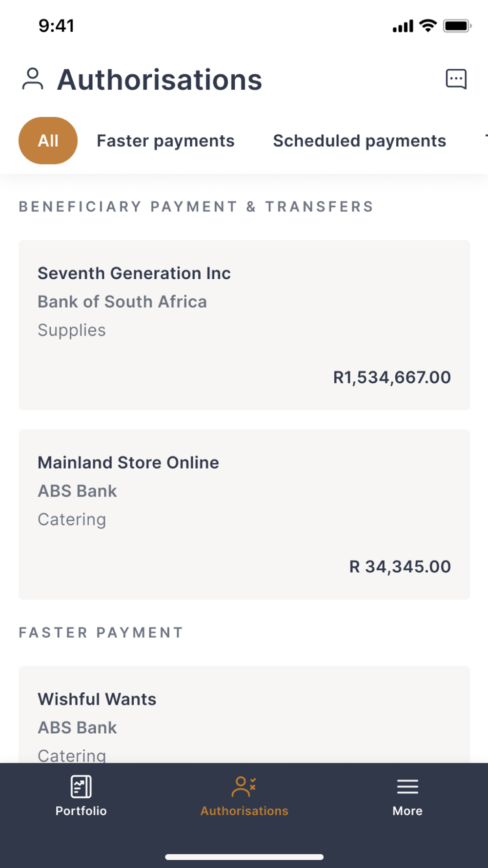The width and height of the screenshot is (488, 868).
Task: Tap the battery indicator icon
Action: tap(457, 26)
